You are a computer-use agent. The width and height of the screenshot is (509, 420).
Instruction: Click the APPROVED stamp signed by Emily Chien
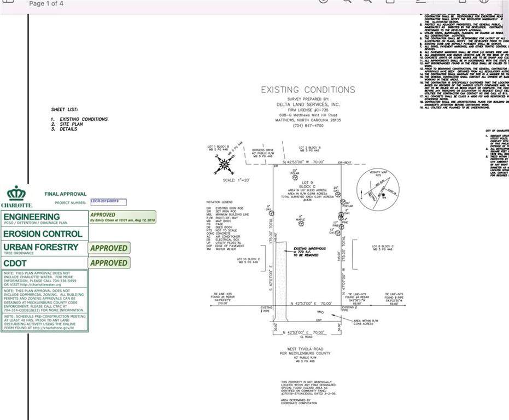122,217
